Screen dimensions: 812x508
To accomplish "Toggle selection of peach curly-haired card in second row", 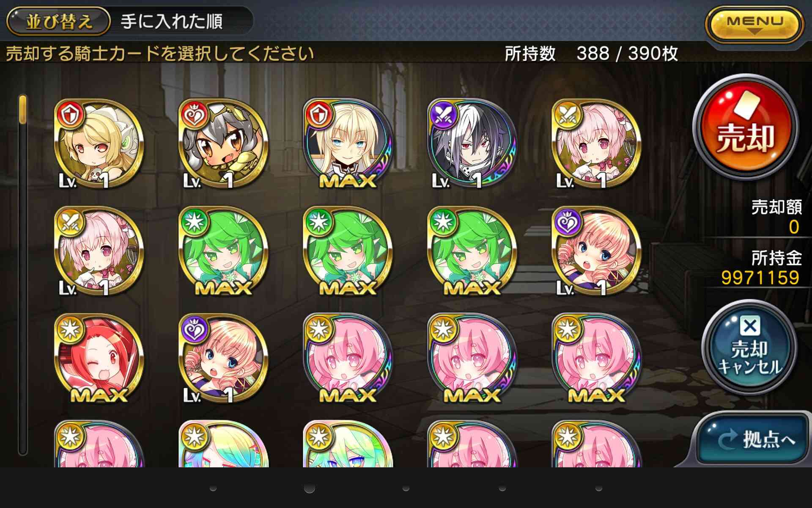I will tap(597, 251).
